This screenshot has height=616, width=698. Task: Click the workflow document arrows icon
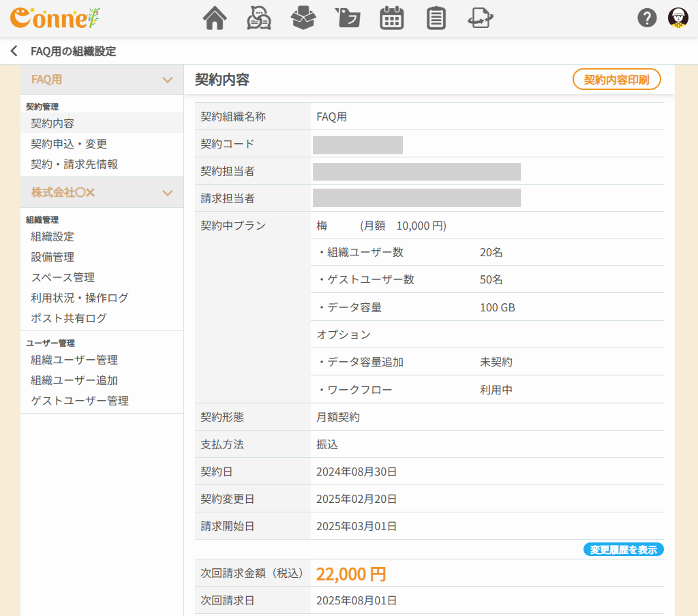[480, 18]
